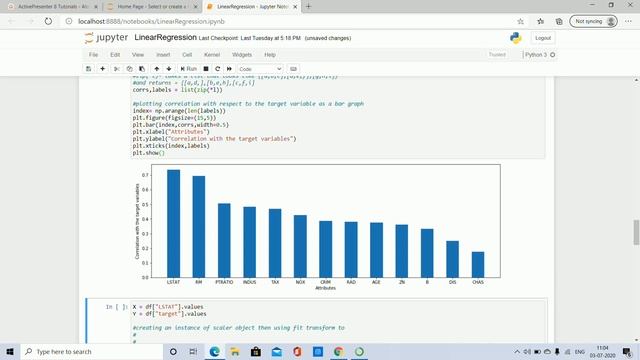Open the Help menu
The image size is (640, 360).
pos(270,55)
